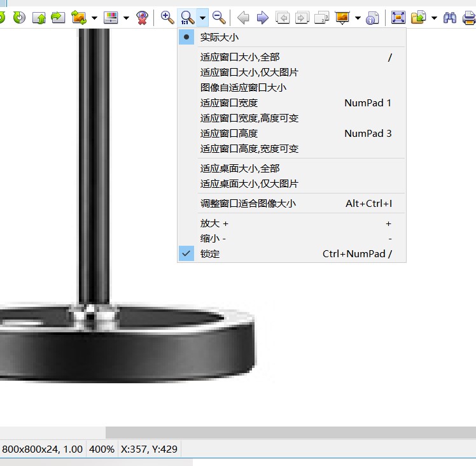Choose 适应窗口大小,全部 menu item
The image size is (476, 466).
pos(291,57)
